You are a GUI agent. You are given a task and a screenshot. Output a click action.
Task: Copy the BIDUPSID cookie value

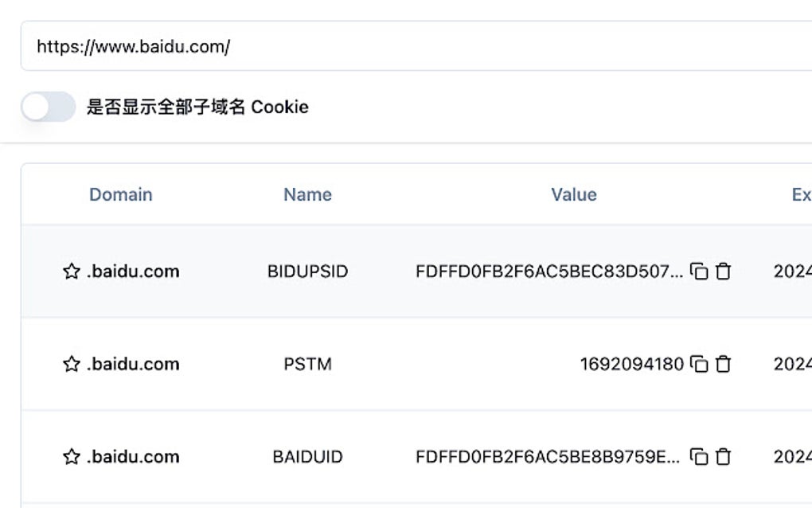pos(699,272)
